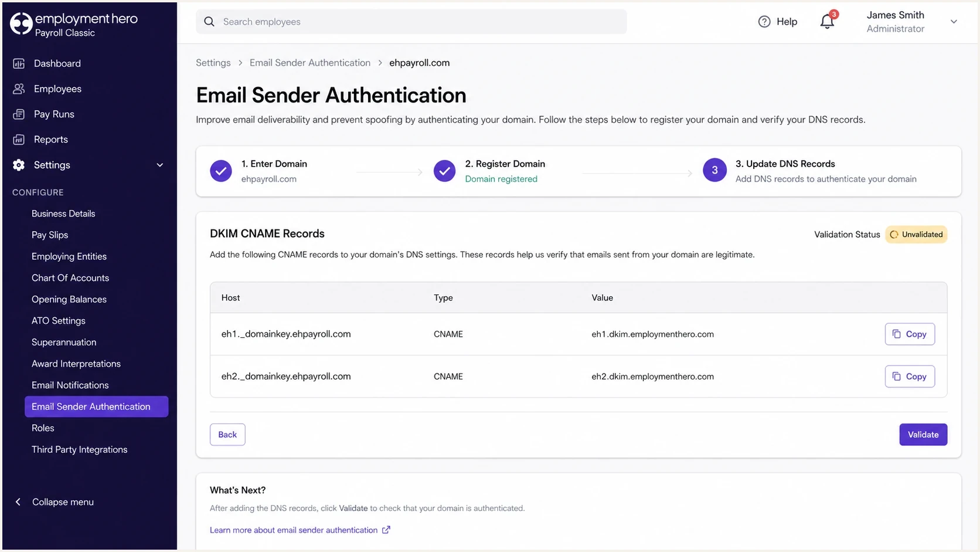Click the DKIM CNAME Records heading
Viewport: 980px width, 552px height.
(267, 233)
